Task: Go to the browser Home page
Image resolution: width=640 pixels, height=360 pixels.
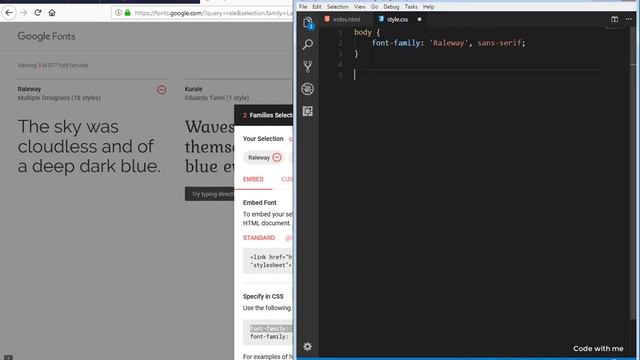Action: pyautogui.click(x=52, y=13)
